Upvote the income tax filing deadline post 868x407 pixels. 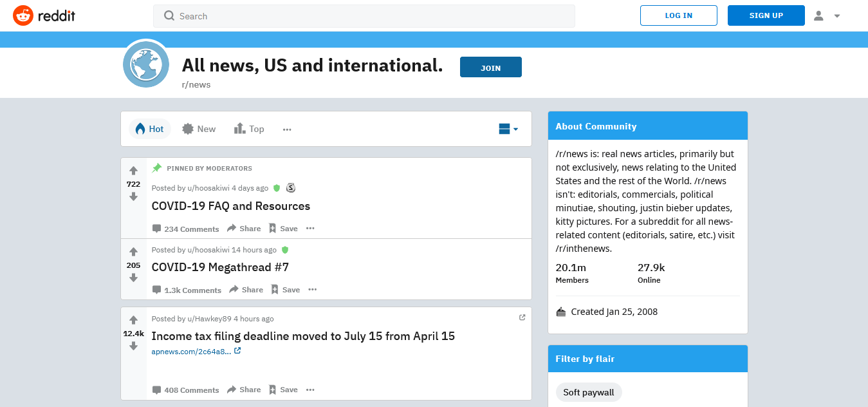(133, 320)
